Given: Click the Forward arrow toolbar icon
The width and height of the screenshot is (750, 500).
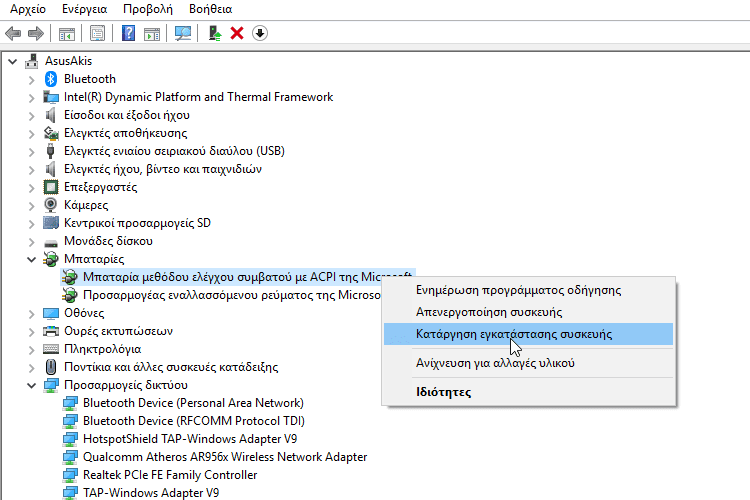Looking at the screenshot, I should pos(36,33).
